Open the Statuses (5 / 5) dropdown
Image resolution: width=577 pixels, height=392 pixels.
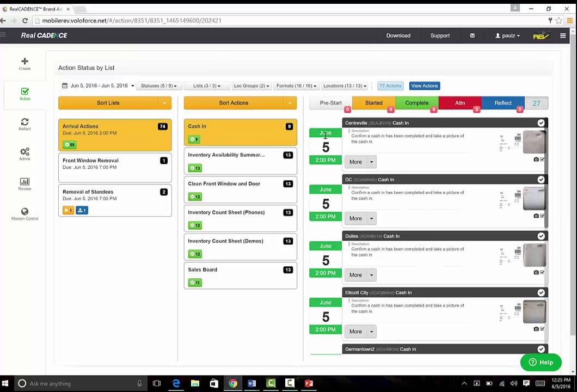coord(158,86)
